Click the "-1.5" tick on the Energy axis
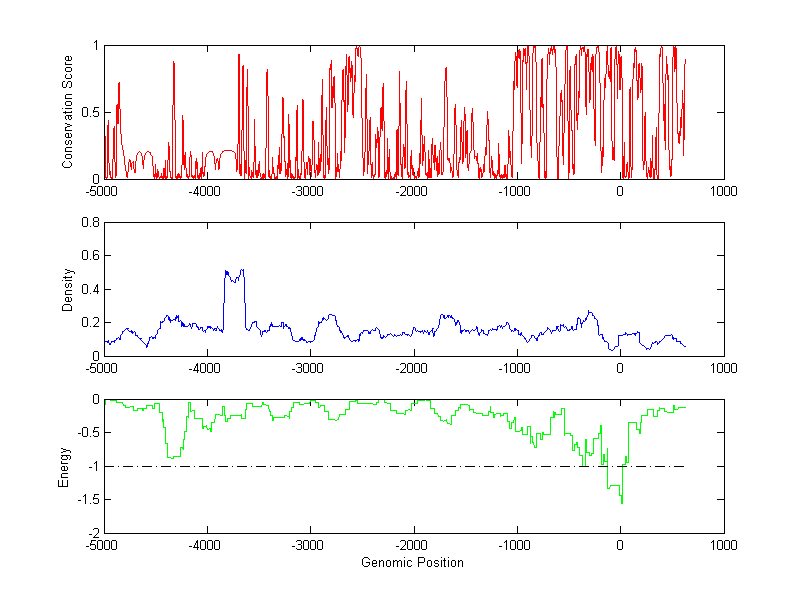Screen dimensions: 800x599 coord(85,500)
